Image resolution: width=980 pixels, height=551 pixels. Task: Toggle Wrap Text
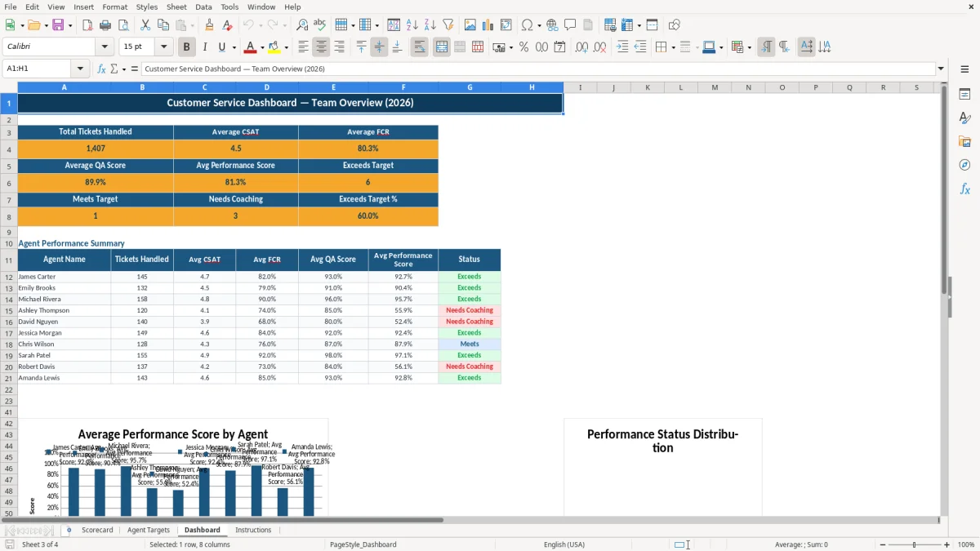419,47
